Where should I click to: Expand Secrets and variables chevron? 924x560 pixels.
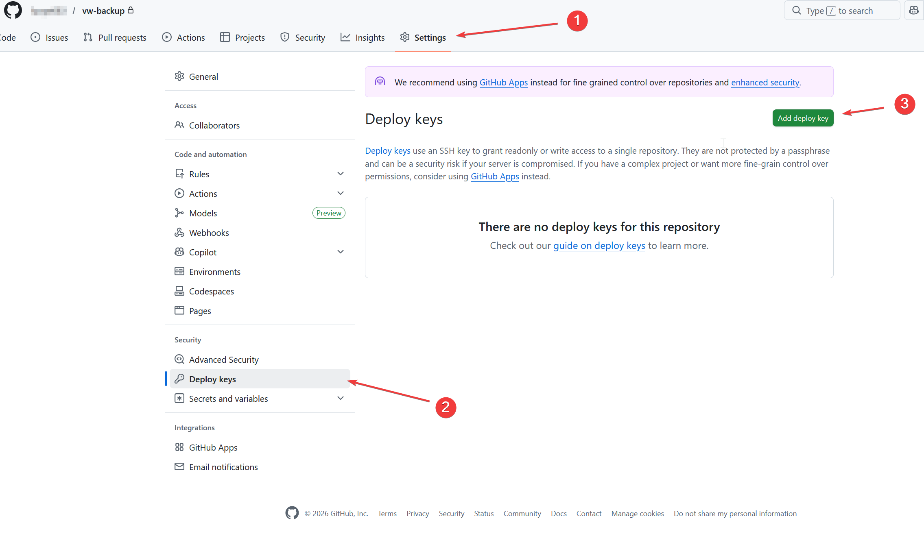point(341,399)
